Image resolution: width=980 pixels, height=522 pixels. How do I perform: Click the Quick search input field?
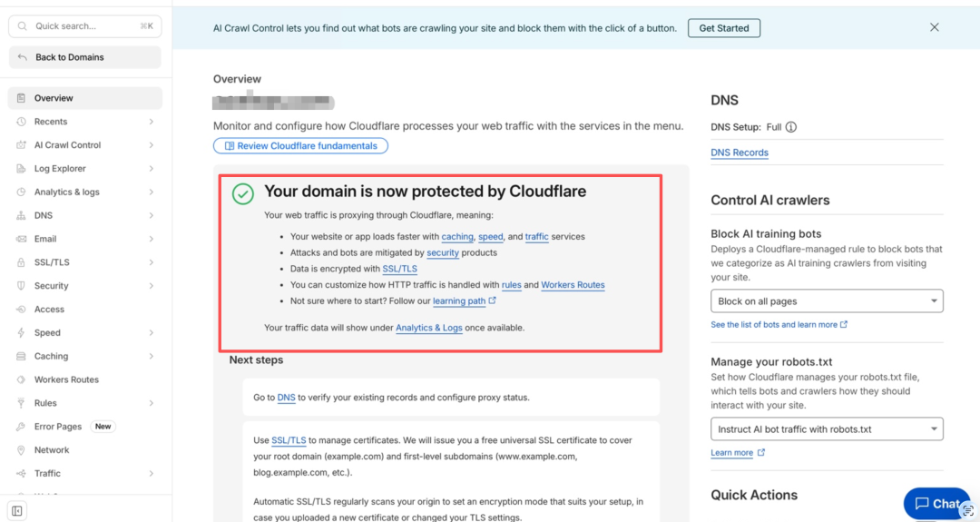(x=85, y=26)
